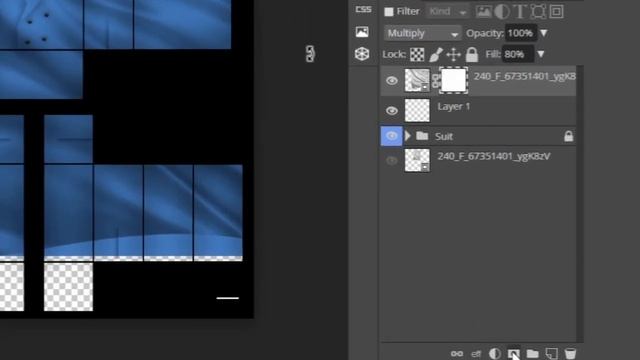This screenshot has width=640, height=360.
Task: Open the image info side panel icon
Action: coord(362,32)
